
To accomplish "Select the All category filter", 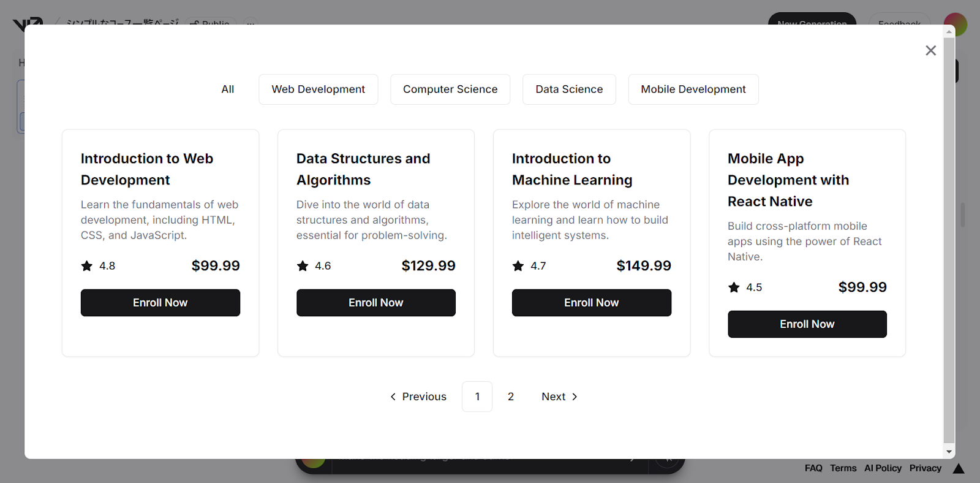I will click(x=227, y=89).
